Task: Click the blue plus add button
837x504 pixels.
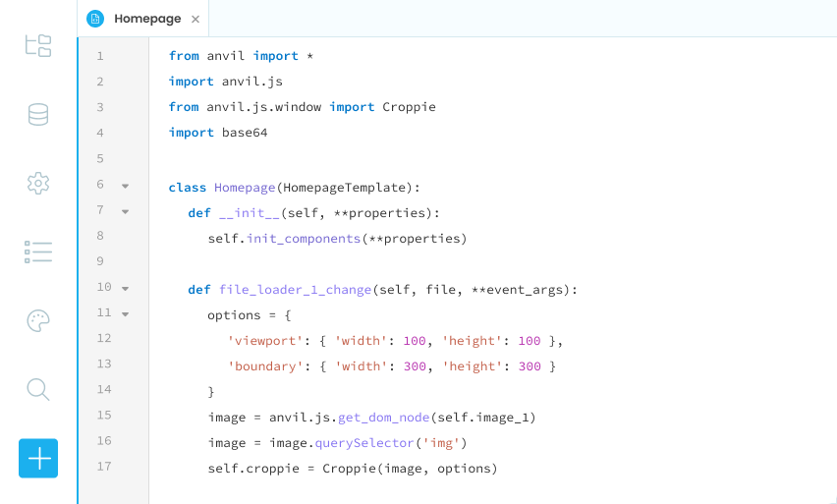Action: click(x=38, y=458)
